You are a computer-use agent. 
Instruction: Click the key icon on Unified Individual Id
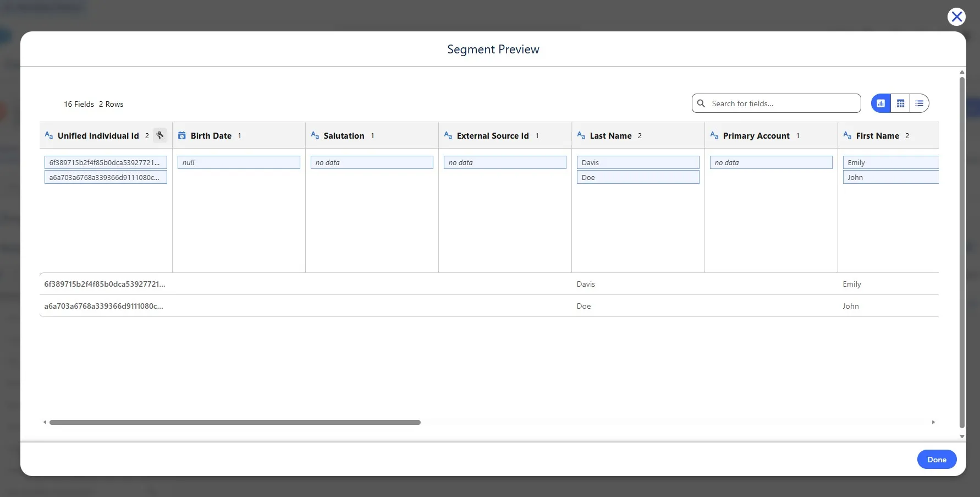(160, 135)
